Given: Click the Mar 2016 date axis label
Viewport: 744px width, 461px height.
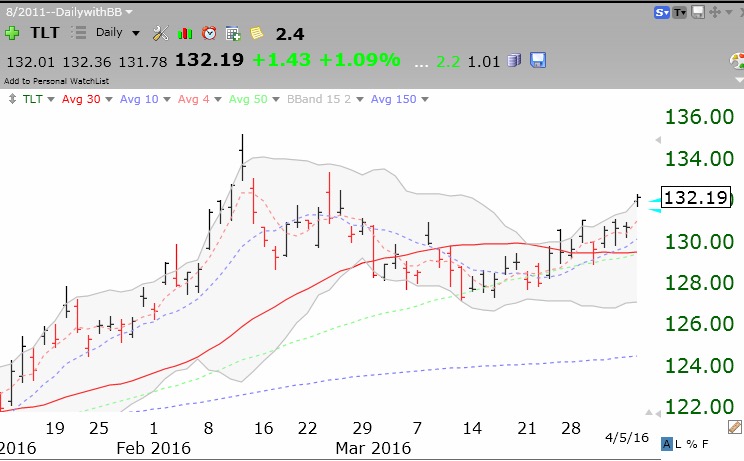Looking at the screenshot, I should tap(373, 448).
